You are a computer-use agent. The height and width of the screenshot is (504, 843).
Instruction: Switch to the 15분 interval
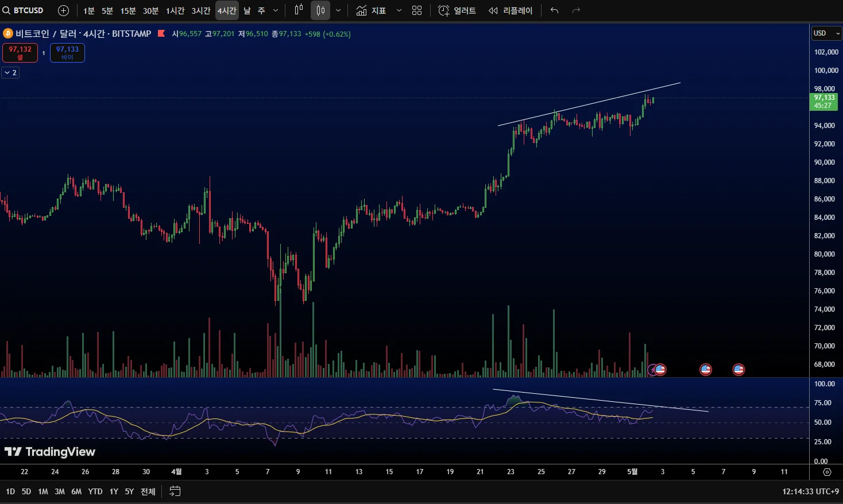128,11
